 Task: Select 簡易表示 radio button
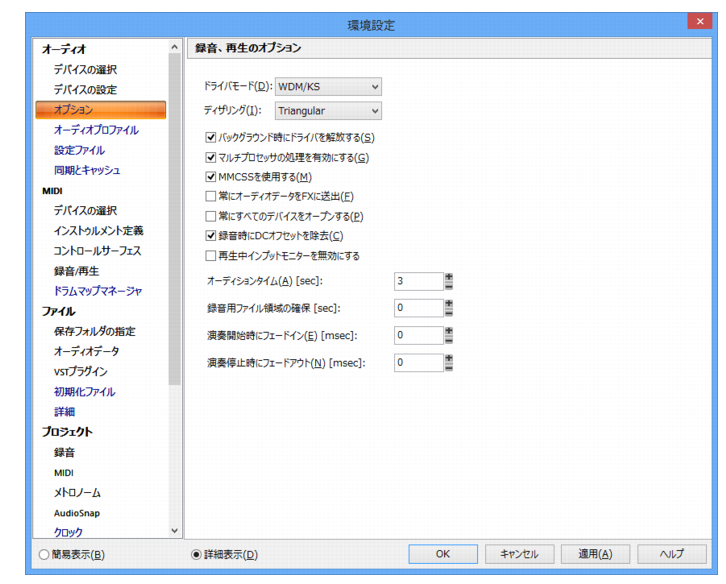(44, 554)
